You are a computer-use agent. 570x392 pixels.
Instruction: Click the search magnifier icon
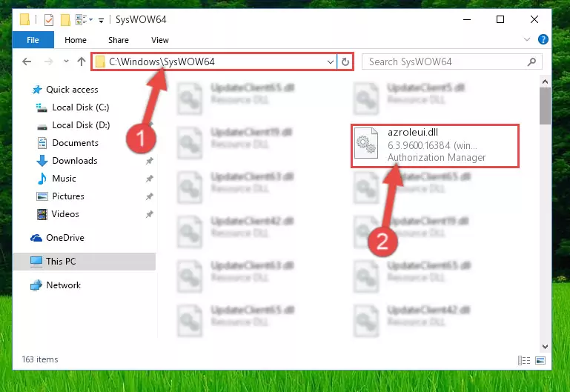tap(532, 62)
